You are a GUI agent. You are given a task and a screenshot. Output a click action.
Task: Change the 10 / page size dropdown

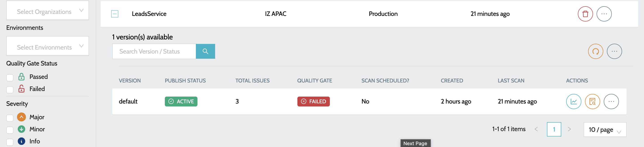tap(604, 130)
